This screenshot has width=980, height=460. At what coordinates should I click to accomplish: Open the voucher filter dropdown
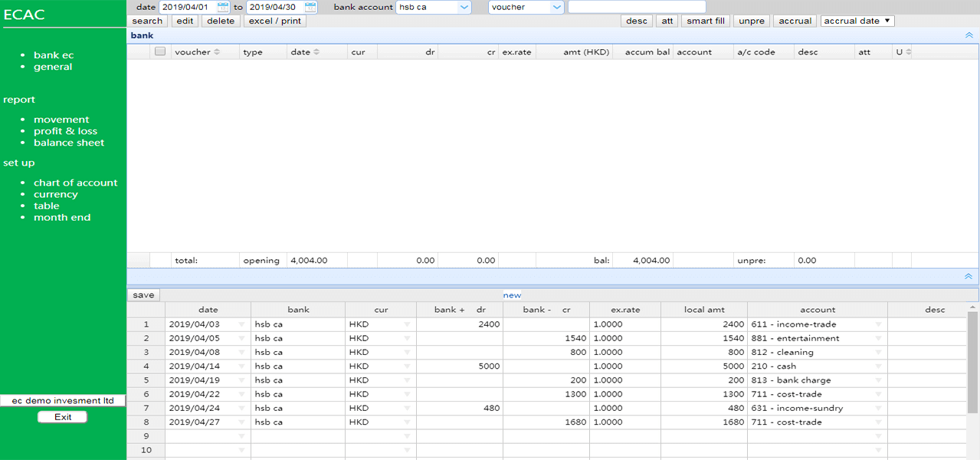click(x=556, y=7)
